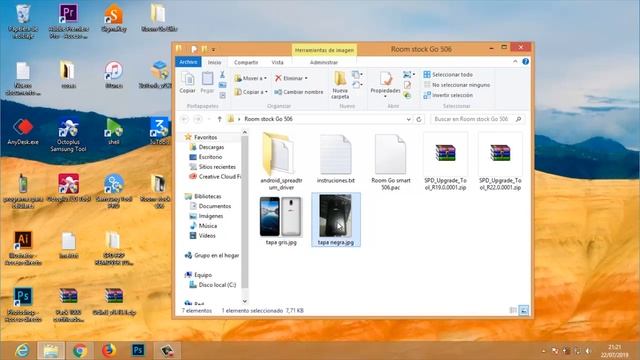Open AnyDesk.exe desktop icon

click(x=23, y=132)
